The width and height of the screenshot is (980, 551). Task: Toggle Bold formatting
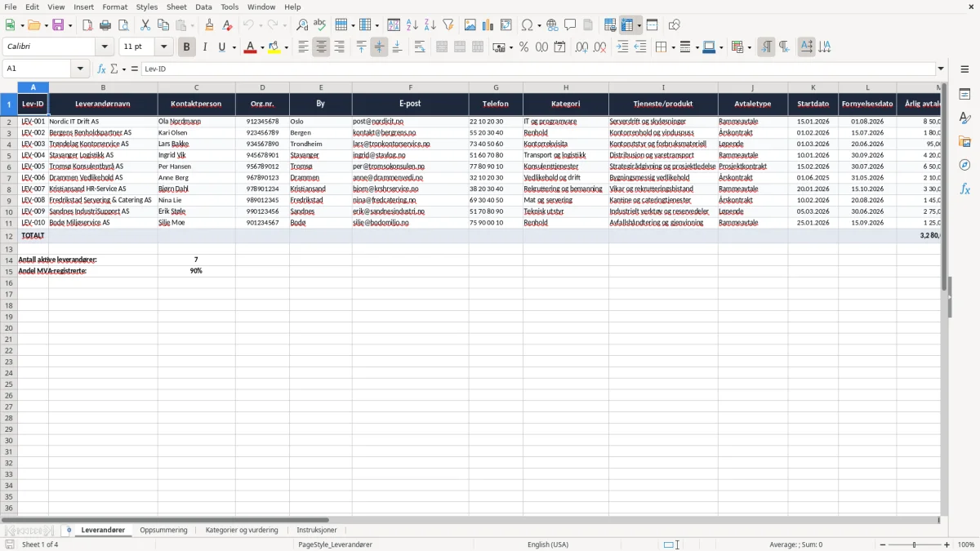[x=186, y=47]
